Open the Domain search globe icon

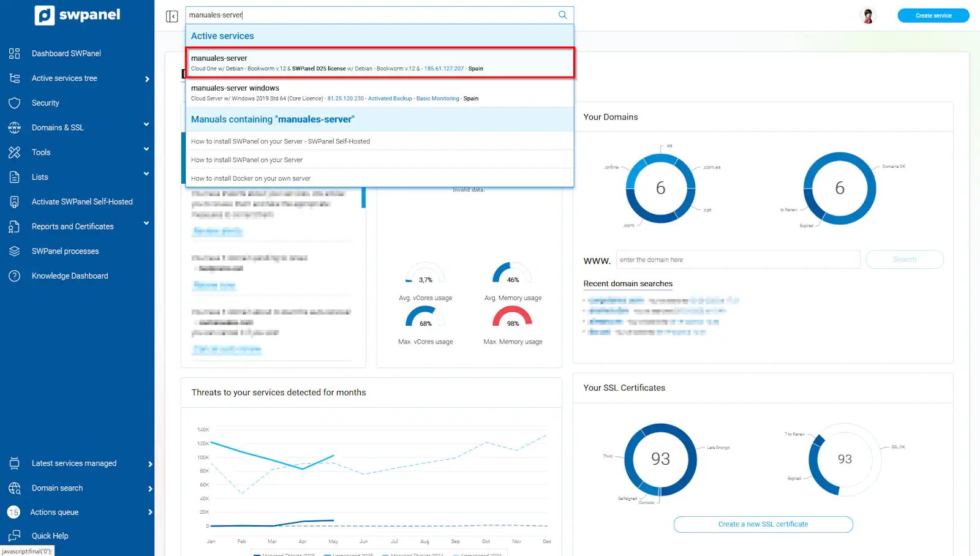pyautogui.click(x=15, y=488)
